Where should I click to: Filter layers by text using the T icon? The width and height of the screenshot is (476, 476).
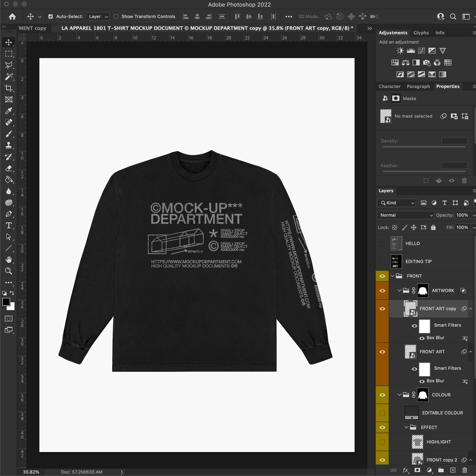(445, 203)
